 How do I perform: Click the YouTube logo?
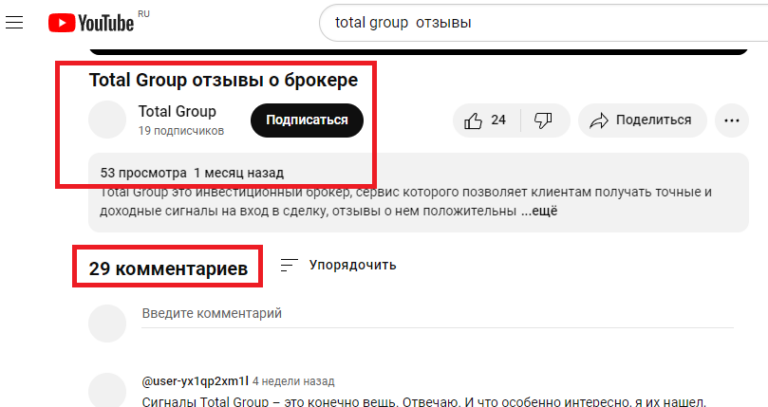pos(92,23)
